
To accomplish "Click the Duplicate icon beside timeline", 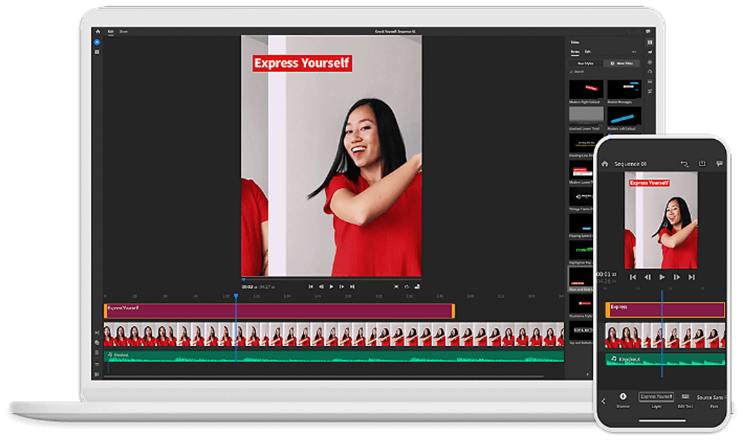I will coord(97,343).
